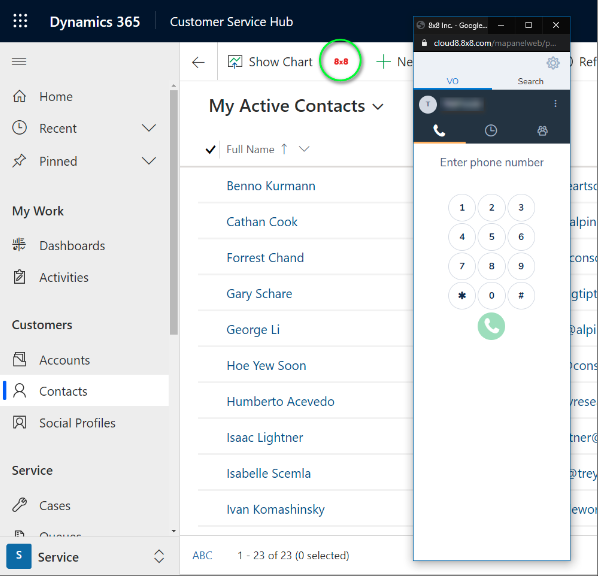Expand the Pinned section chevron
Screen dimensions: 599x579
pyautogui.click(x=149, y=161)
